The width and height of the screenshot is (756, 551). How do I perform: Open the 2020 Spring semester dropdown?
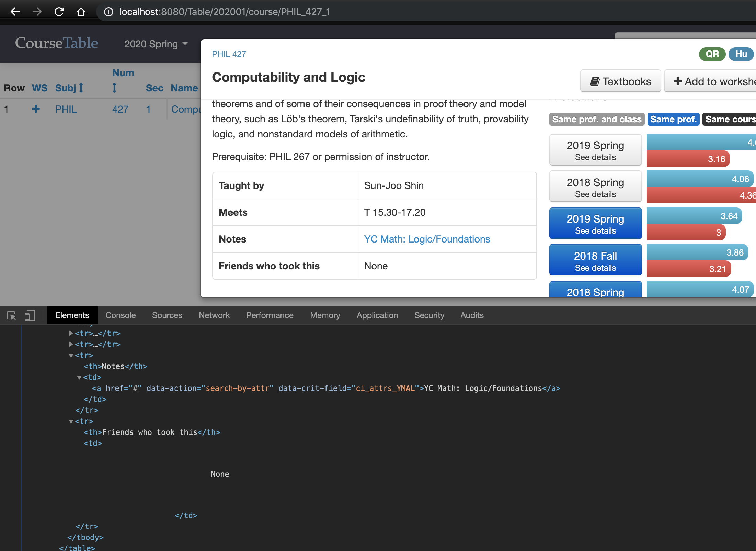[155, 44]
